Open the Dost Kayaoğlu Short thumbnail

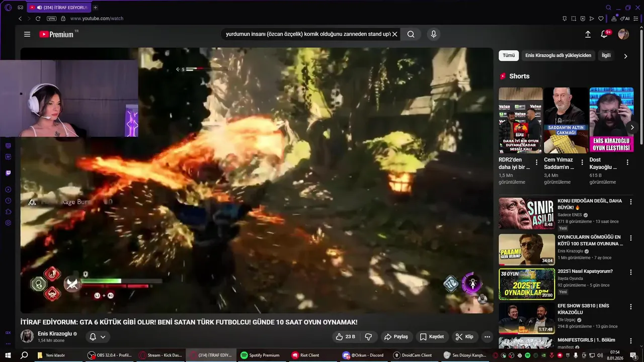pos(611,121)
